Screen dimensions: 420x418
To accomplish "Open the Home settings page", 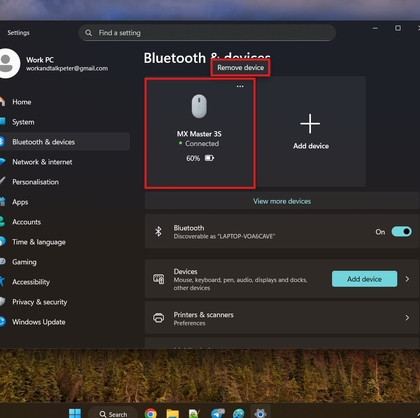I will (22, 102).
